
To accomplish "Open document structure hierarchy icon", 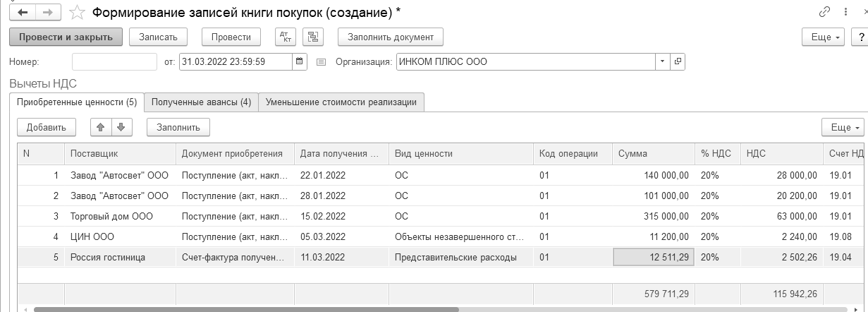I will click(312, 37).
